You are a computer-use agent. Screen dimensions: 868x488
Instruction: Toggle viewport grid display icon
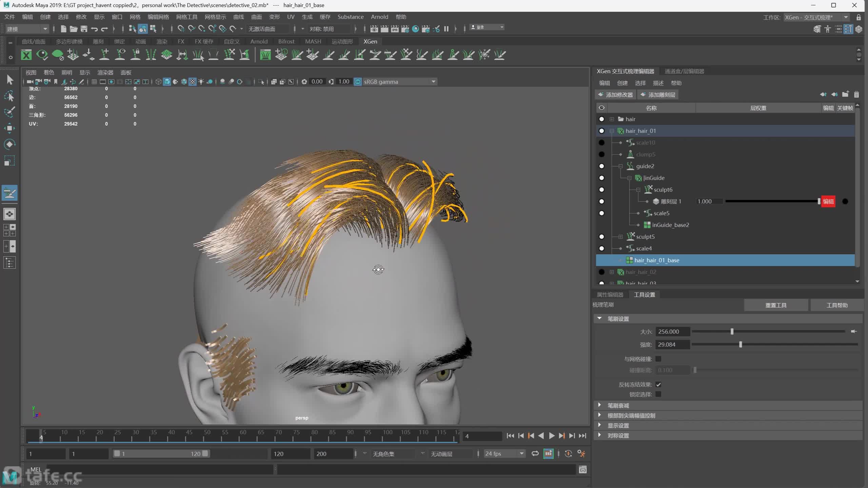coord(94,82)
